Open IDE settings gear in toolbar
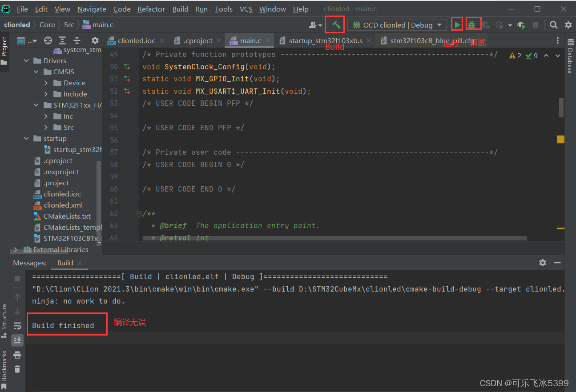This screenshot has width=576, height=392. (x=568, y=25)
